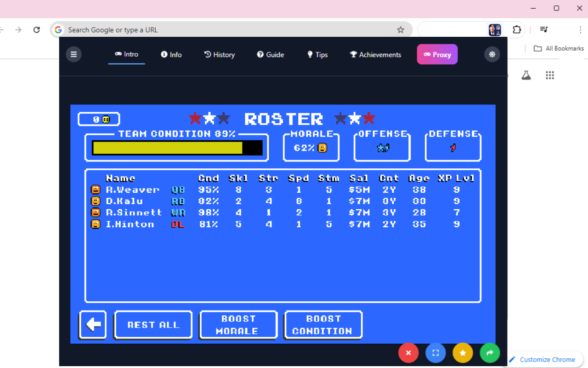Switch to the History tab

tap(219, 54)
